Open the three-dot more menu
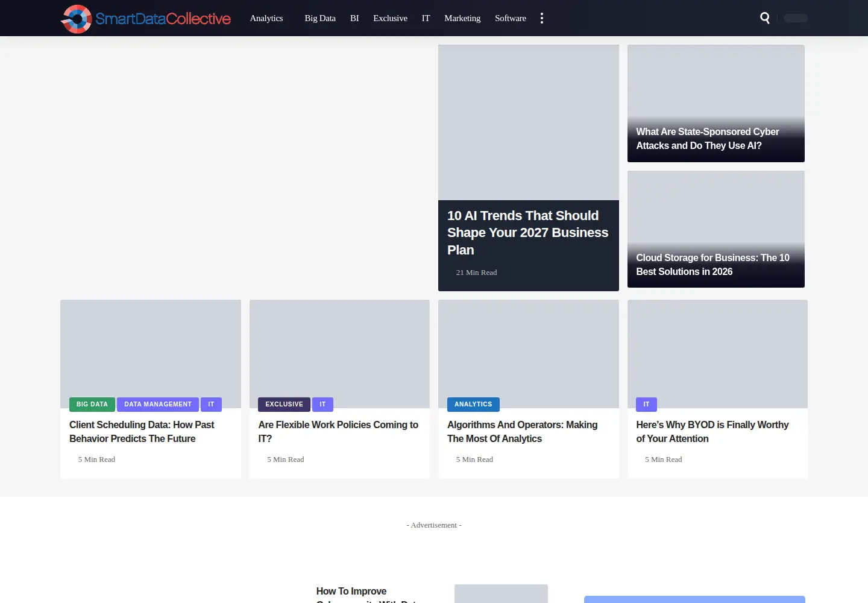This screenshot has height=603, width=868. [542, 18]
